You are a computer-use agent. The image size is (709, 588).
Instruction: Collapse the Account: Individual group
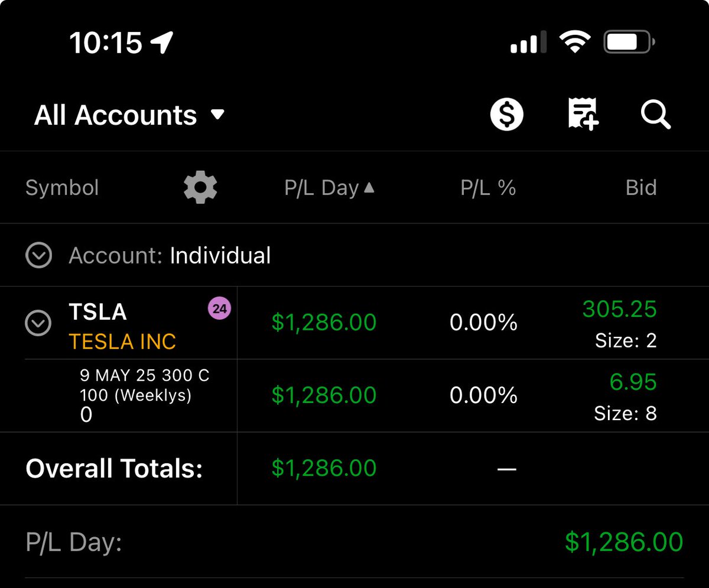pyautogui.click(x=39, y=255)
